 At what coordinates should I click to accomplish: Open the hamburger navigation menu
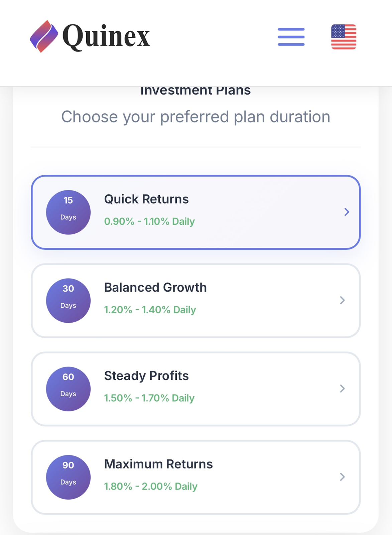click(291, 37)
